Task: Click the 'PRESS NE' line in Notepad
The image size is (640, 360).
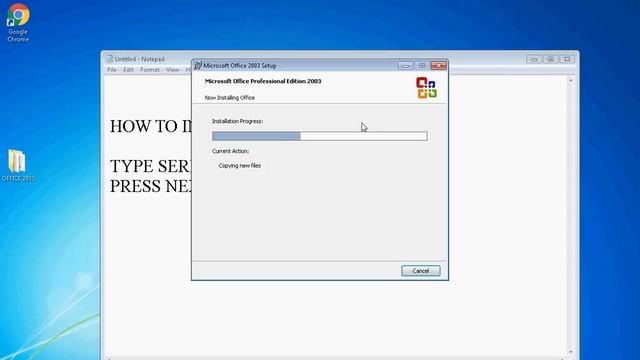Action: coord(151,186)
